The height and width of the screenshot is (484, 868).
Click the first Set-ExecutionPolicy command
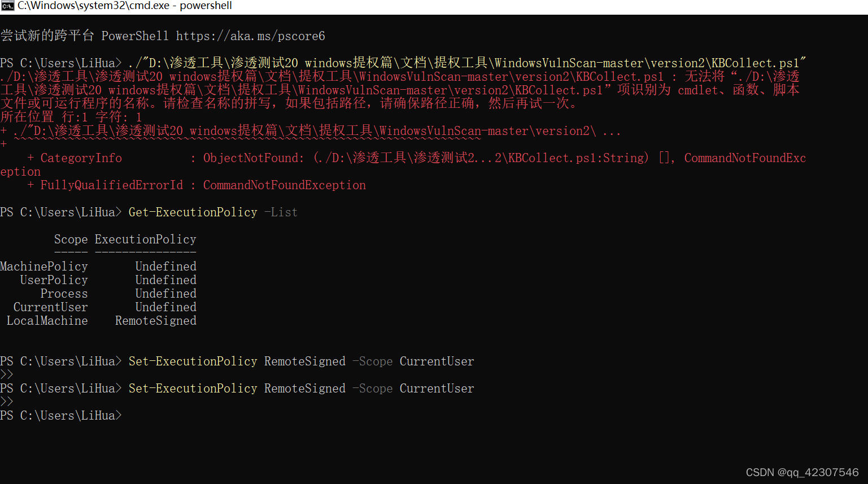tap(193, 361)
